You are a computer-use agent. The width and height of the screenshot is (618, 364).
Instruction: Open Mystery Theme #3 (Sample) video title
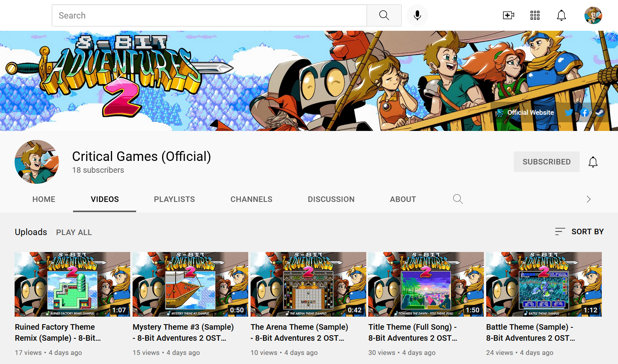click(183, 332)
